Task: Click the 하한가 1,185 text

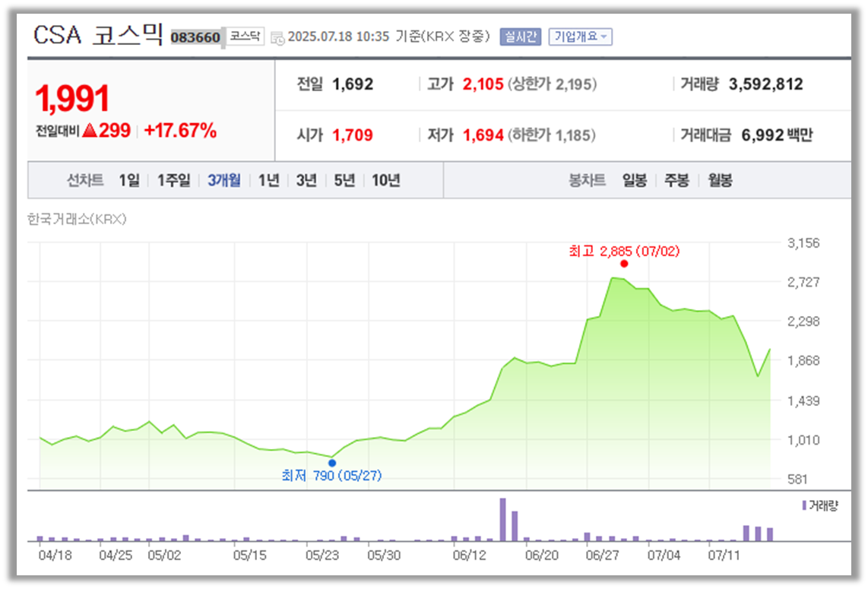Action: point(551,135)
